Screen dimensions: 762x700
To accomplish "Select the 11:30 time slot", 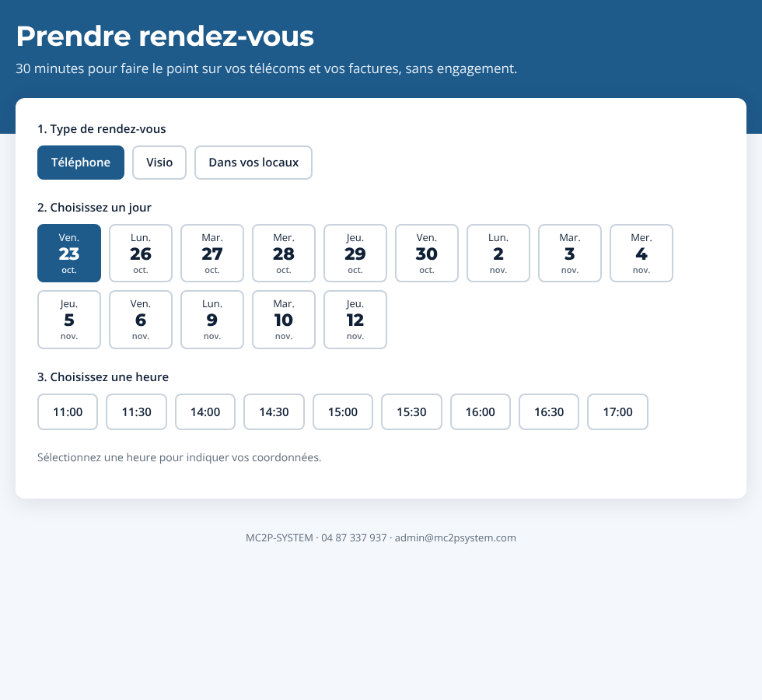I will coord(137,411).
